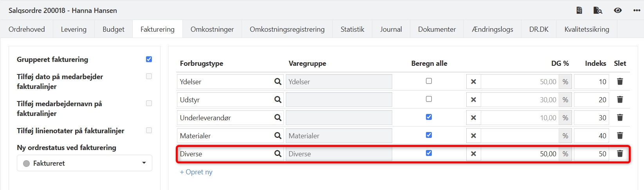Viewport: 644px width, 190px height.
Task: Click the eye icon in the header
Action: tap(618, 11)
